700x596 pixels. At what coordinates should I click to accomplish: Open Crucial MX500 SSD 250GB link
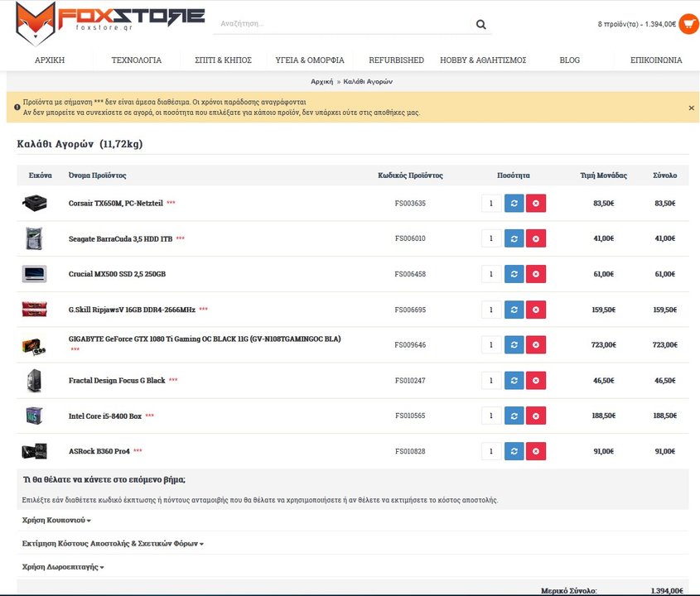pos(117,274)
